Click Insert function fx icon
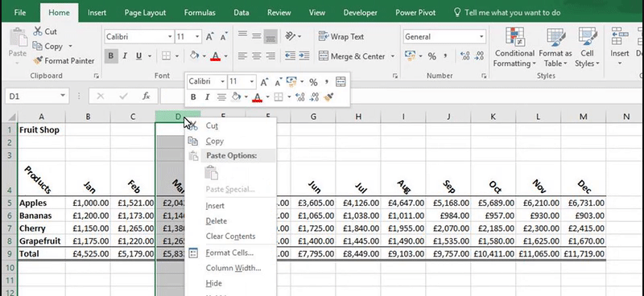This screenshot has width=644, height=296. click(147, 96)
